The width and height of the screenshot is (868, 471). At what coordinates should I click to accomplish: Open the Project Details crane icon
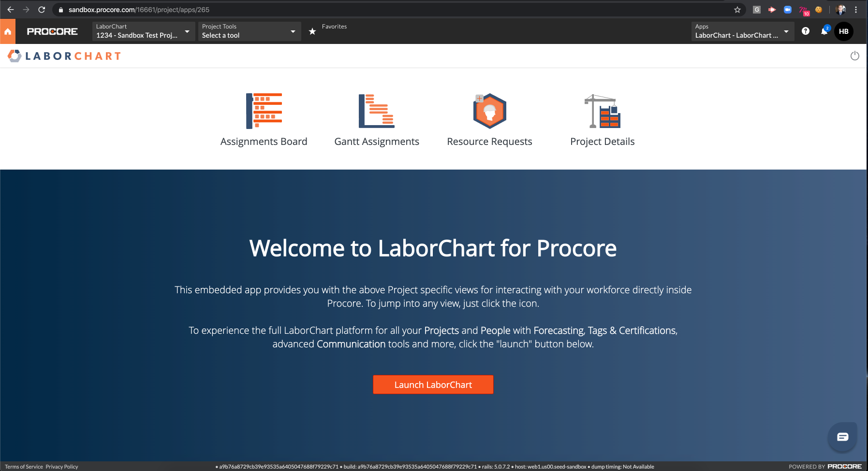[603, 111]
